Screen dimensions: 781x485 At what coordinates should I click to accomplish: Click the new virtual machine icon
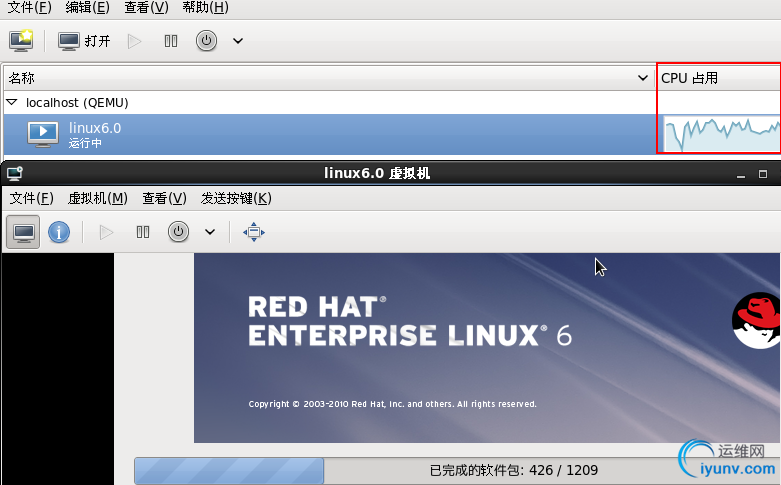click(x=21, y=40)
